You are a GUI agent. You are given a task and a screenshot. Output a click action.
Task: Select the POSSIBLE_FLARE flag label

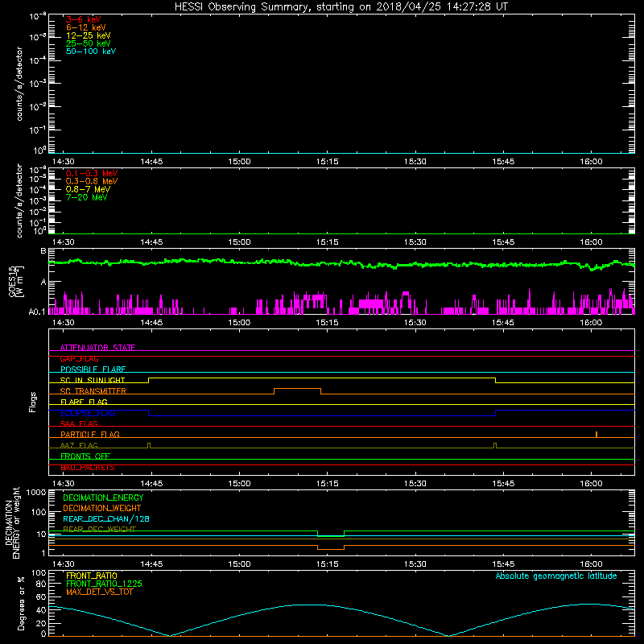click(x=93, y=369)
